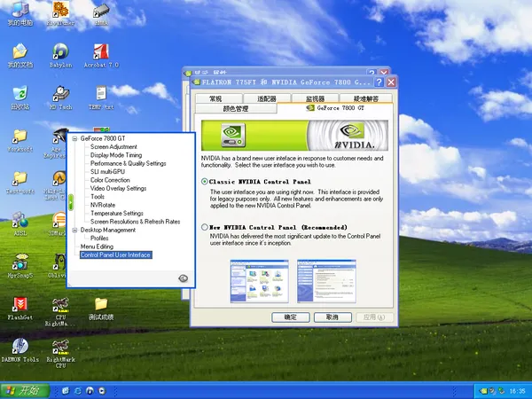532x399 pixels.
Task: Click the taskbar clock showing 16:35
Action: 517,391
